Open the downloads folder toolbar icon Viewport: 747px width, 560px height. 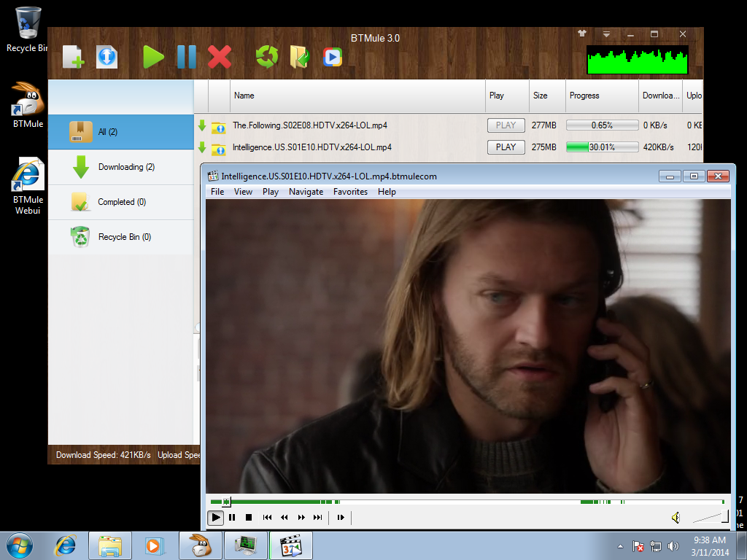tap(298, 56)
